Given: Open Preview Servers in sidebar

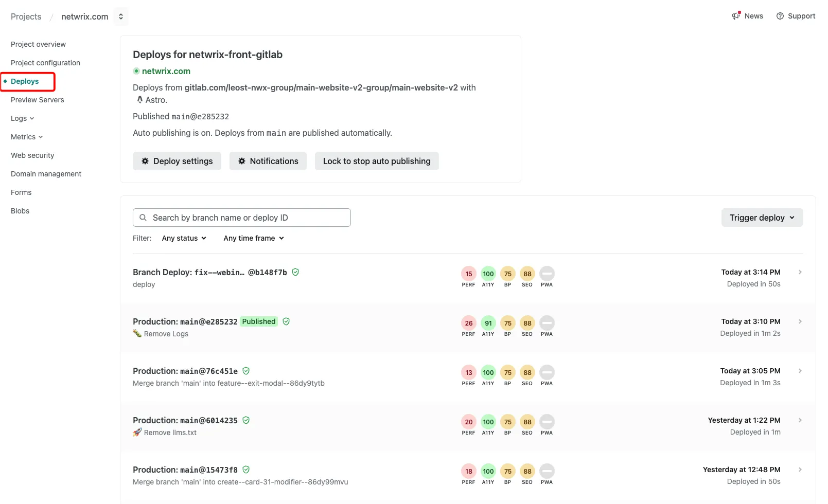Looking at the screenshot, I should pyautogui.click(x=38, y=100).
